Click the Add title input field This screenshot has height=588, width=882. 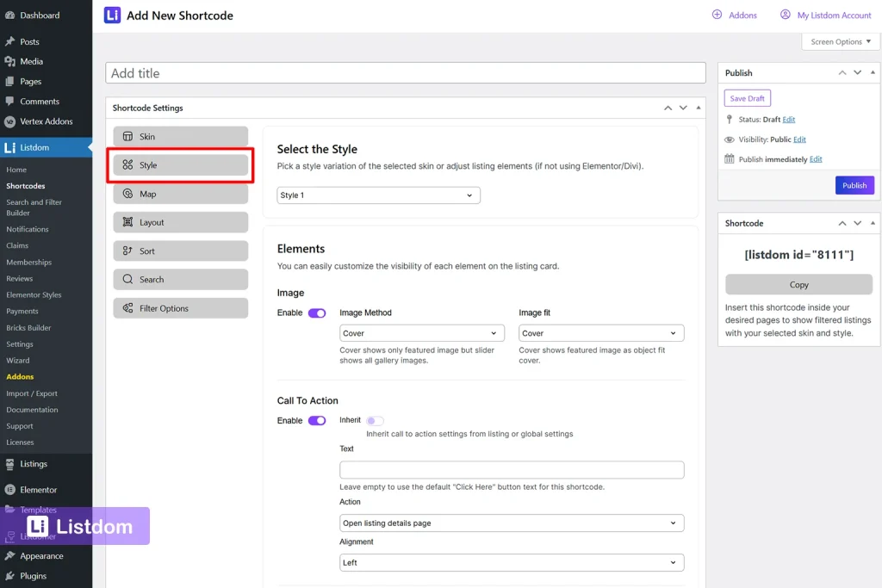(403, 72)
